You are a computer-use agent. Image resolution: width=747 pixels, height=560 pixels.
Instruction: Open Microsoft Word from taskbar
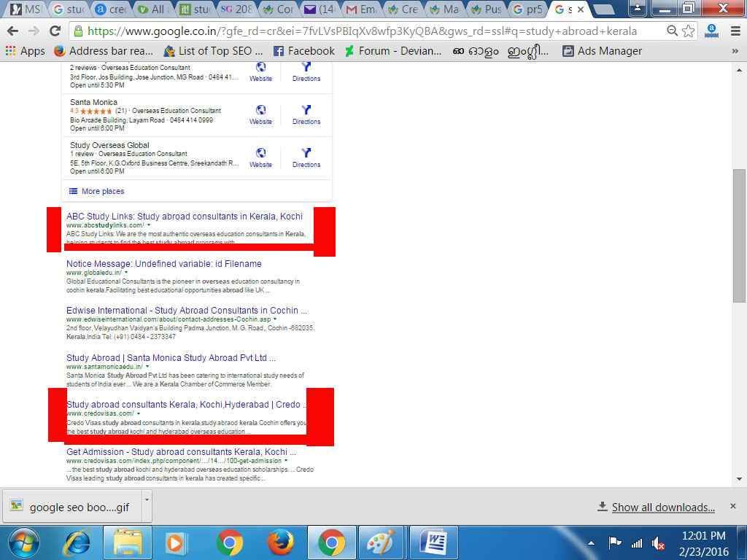(433, 542)
